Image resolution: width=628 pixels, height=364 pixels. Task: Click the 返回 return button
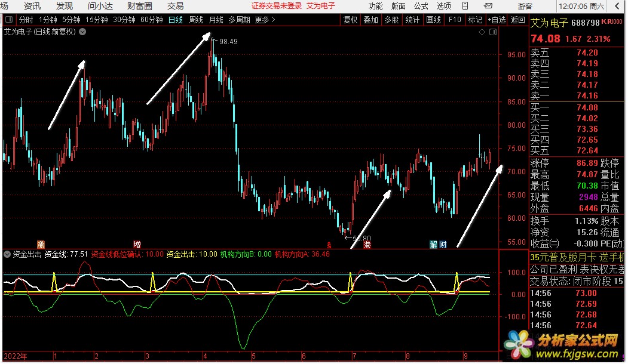point(517,20)
